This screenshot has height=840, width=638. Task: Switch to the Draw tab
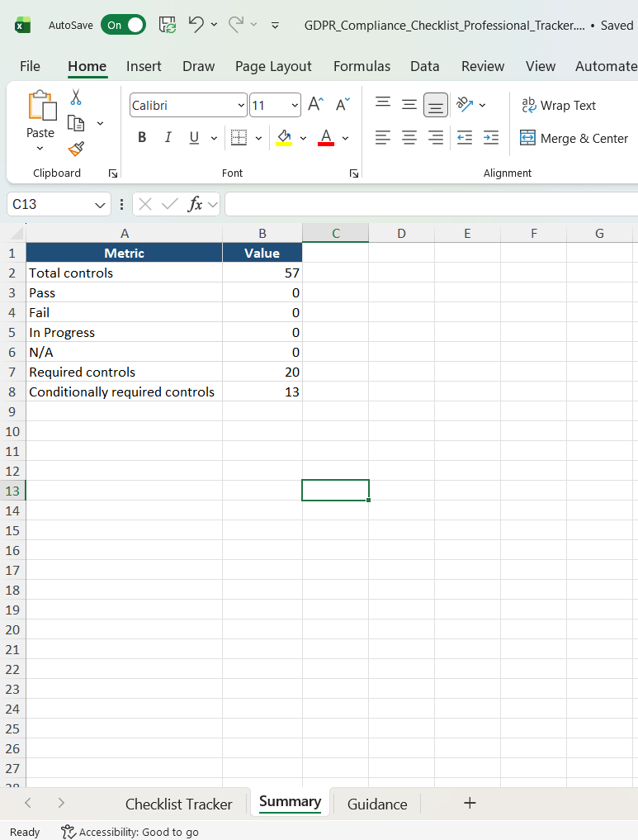pyautogui.click(x=199, y=66)
